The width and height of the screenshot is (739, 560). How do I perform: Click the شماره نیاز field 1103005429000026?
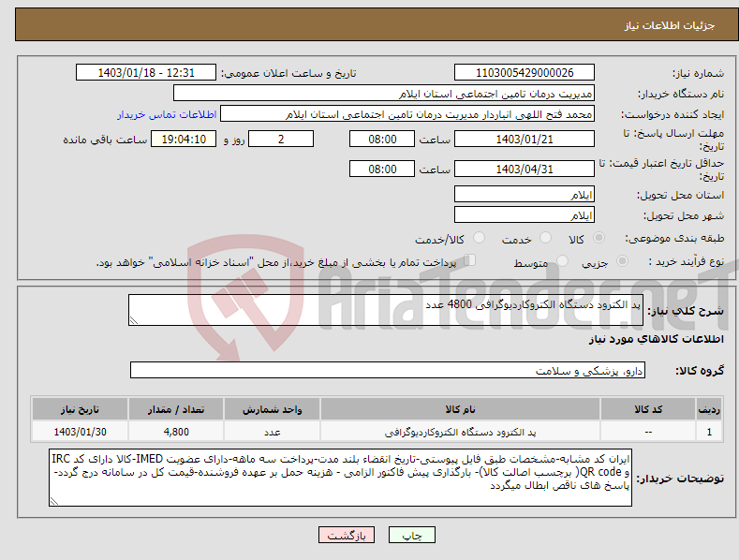(x=525, y=73)
